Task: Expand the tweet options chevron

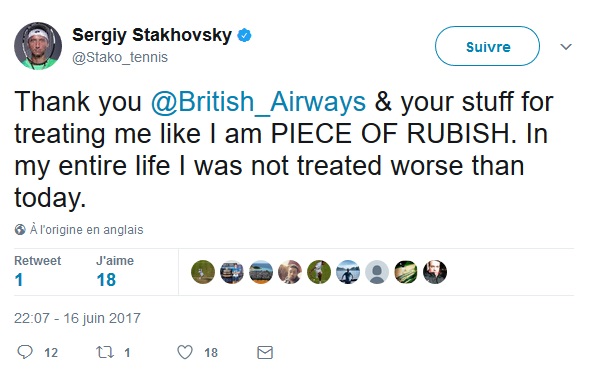Action: 566,47
